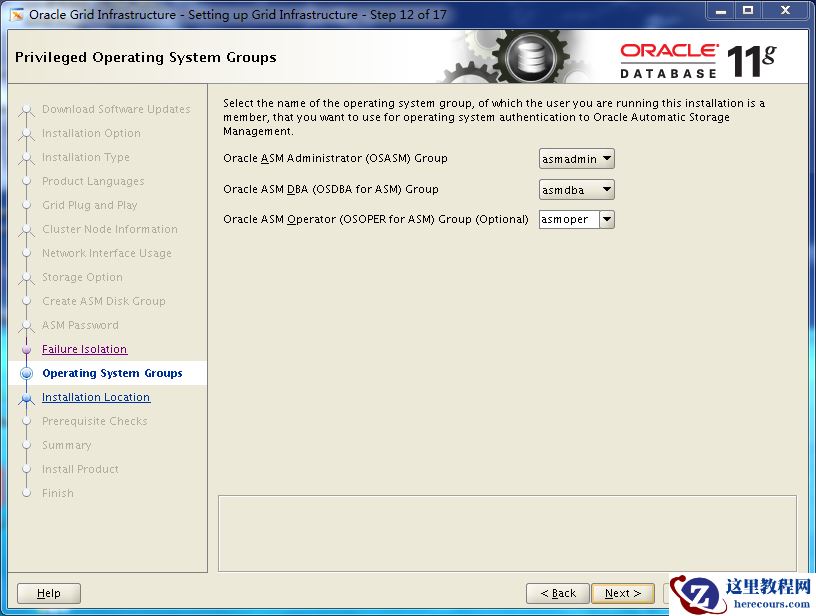Click the Installation Type step label
This screenshot has height=616, width=816.
[x=86, y=157]
